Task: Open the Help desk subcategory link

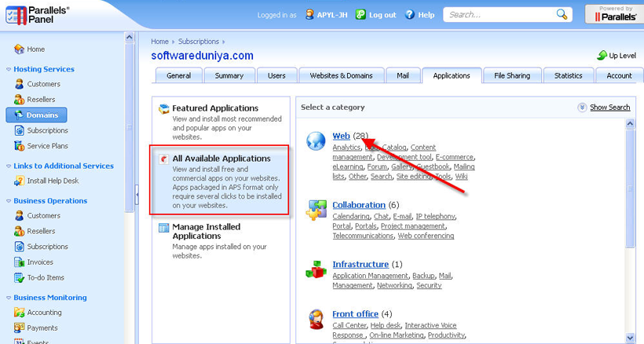Action: pyautogui.click(x=386, y=325)
